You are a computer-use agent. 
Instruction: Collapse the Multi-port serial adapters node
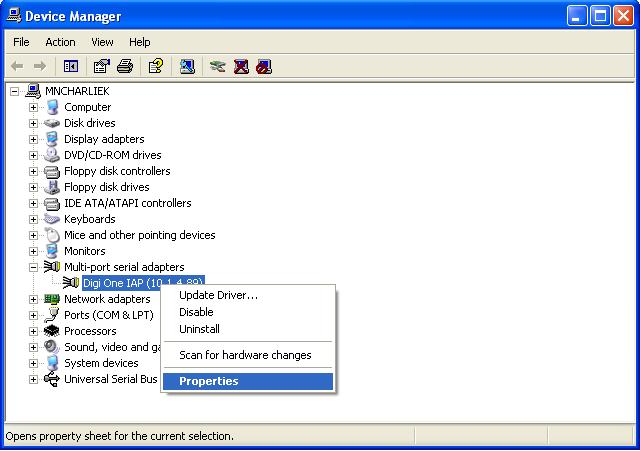click(x=33, y=267)
